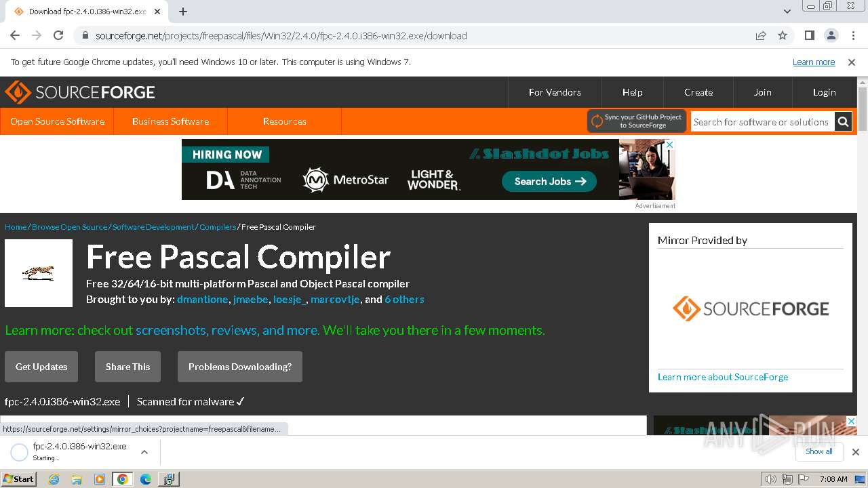This screenshot has height=488, width=868.
Task: Click Sync your GitHub Project button
Action: tap(637, 121)
